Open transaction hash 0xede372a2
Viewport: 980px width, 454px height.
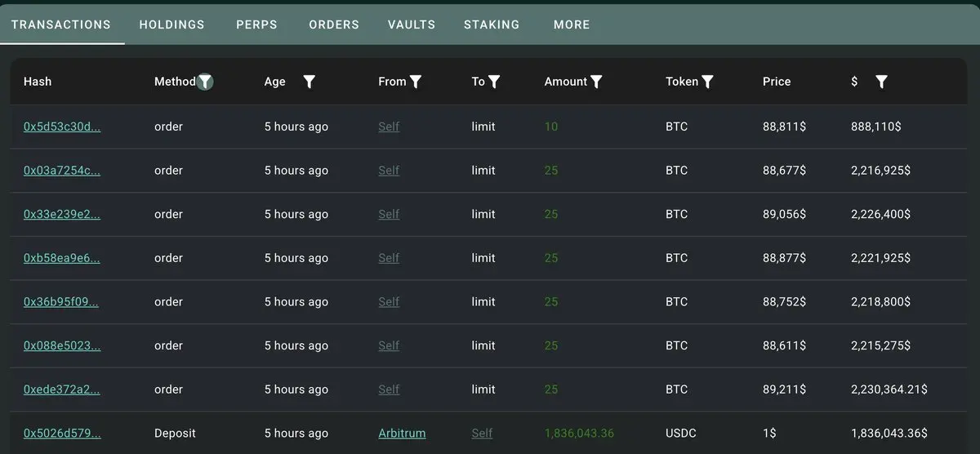(62, 389)
